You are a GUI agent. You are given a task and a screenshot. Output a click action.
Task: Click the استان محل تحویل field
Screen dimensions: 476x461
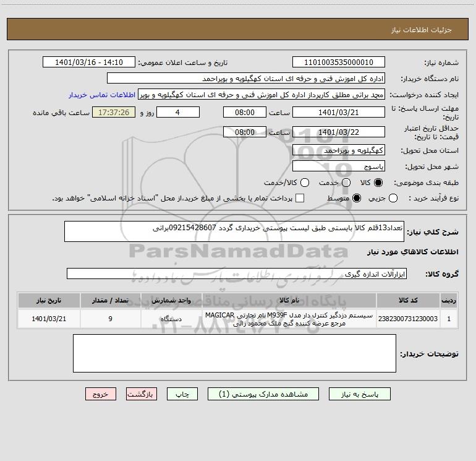pyautogui.click(x=339, y=150)
